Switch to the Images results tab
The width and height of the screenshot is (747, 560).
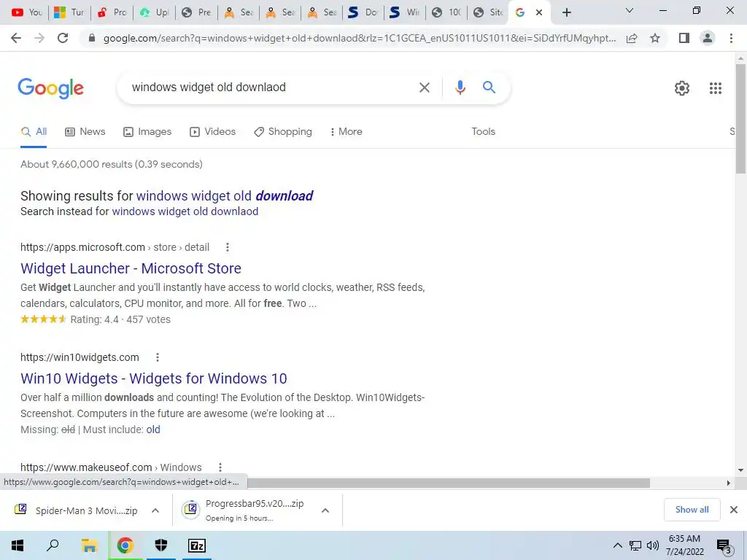pyautogui.click(x=147, y=131)
